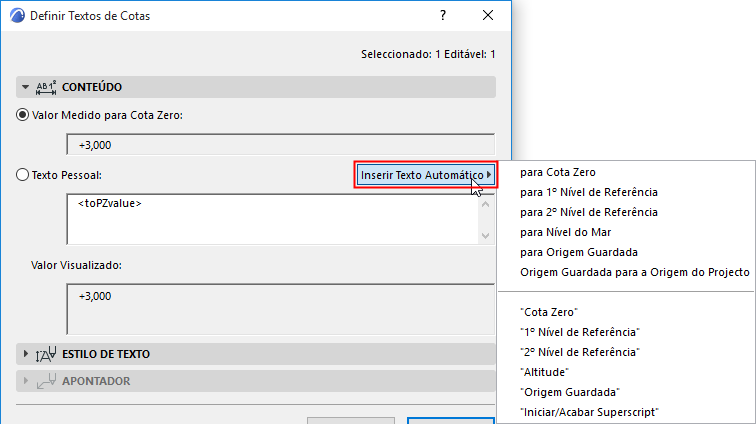Collapse the Conteúdo section
This screenshot has width=756, height=424.
tap(26, 87)
